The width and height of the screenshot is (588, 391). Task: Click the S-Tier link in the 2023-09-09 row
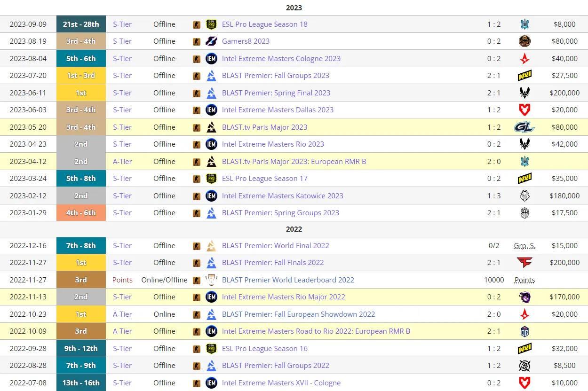(x=122, y=24)
